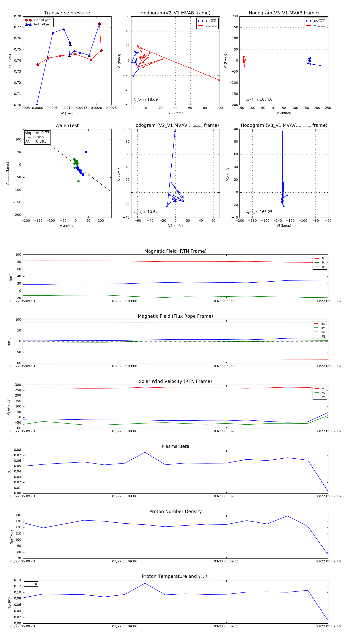Click the βp y-axis label
351x644 pixels.
tap(10, 472)
